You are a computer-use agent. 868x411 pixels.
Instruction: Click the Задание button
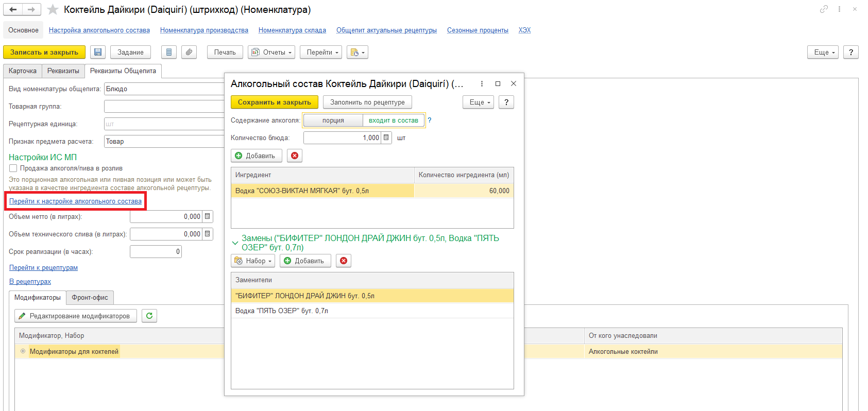pyautogui.click(x=130, y=52)
